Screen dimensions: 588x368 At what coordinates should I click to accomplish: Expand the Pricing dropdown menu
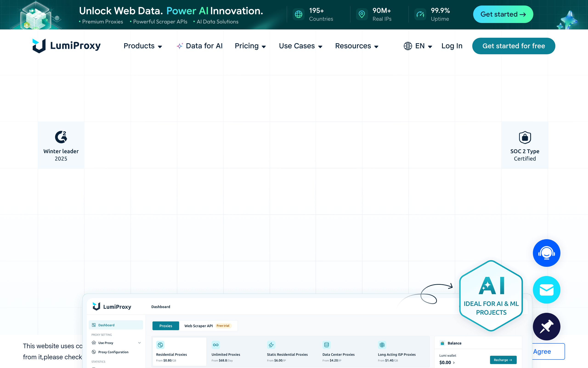[250, 46]
